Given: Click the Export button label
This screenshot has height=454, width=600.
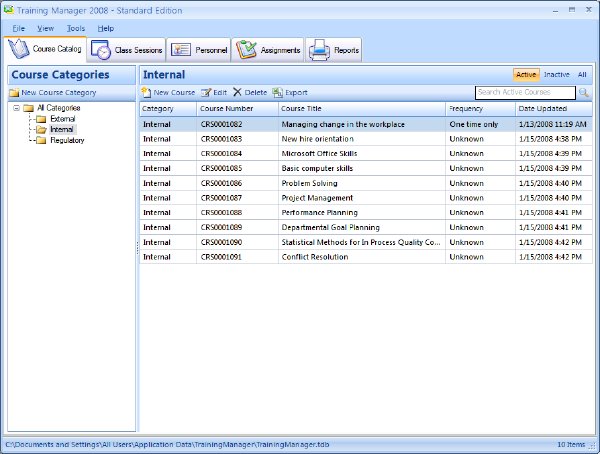Looking at the screenshot, I should pyautogui.click(x=296, y=92).
